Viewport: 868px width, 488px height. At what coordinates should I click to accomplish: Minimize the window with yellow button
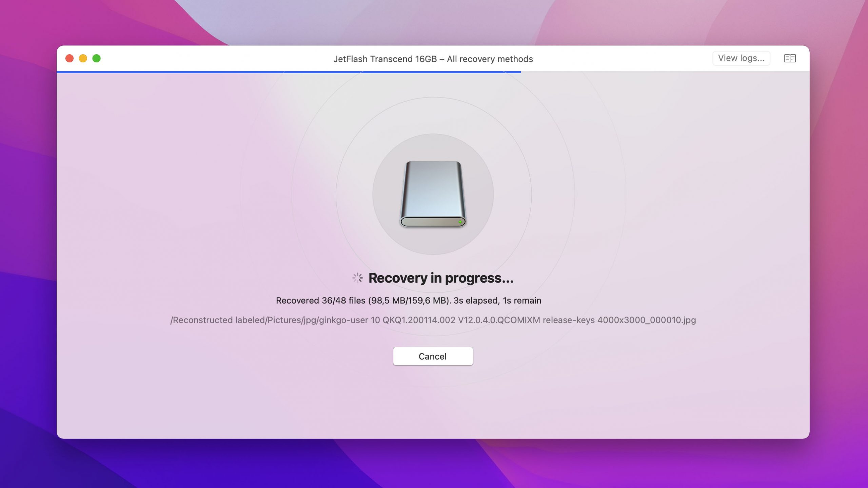(x=83, y=58)
